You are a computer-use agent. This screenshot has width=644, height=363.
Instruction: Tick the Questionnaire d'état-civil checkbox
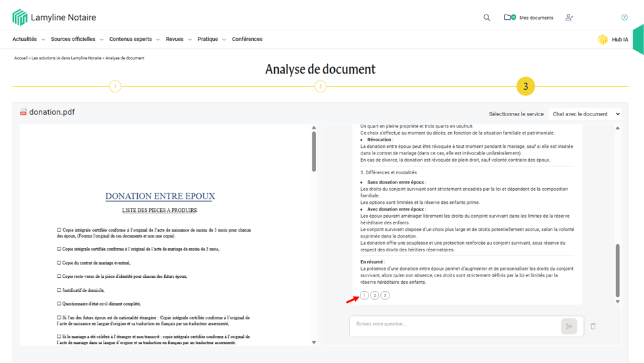point(59,304)
